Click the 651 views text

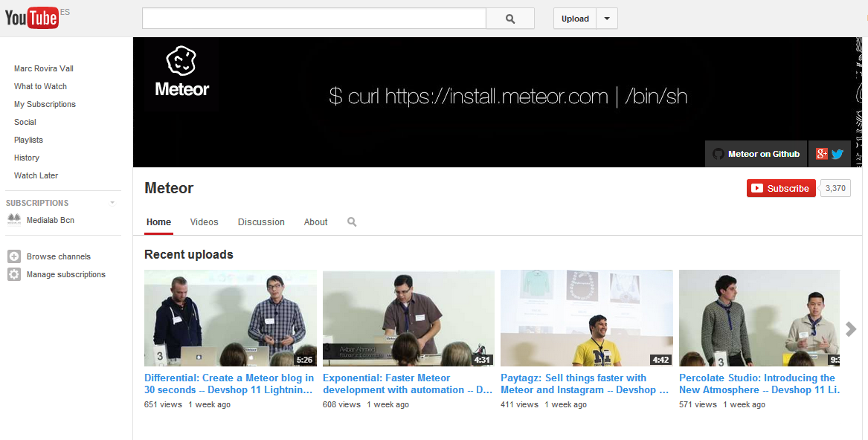click(x=164, y=404)
